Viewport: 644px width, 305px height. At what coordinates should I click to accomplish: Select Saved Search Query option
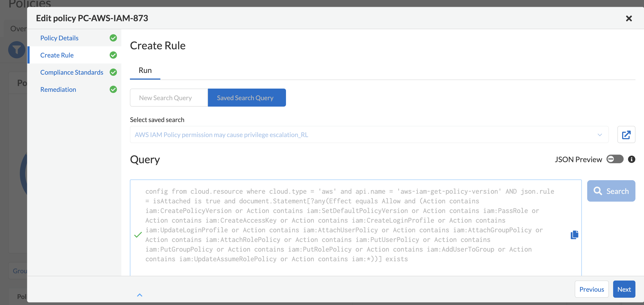[247, 98]
